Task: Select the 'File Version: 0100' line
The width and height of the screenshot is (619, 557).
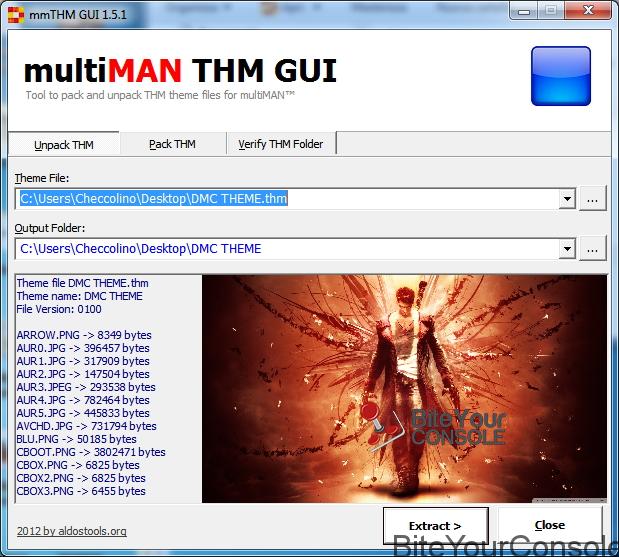Action: pyautogui.click(x=59, y=309)
